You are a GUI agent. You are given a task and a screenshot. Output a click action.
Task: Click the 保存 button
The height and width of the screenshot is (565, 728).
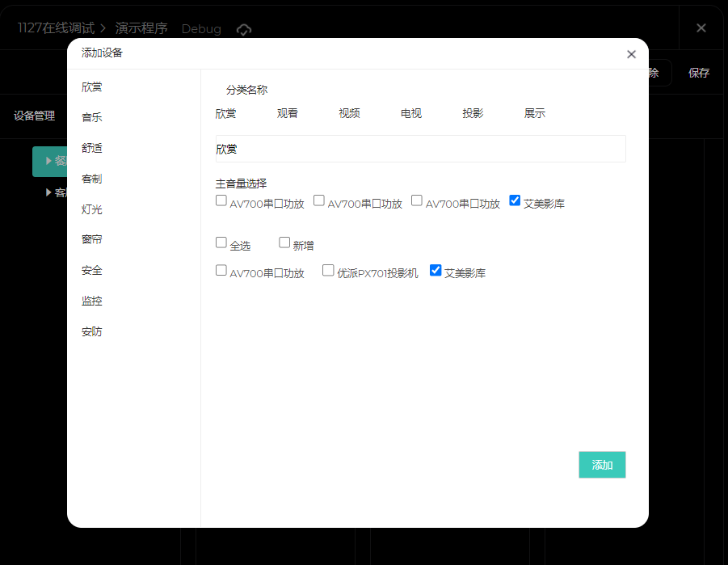coord(699,73)
